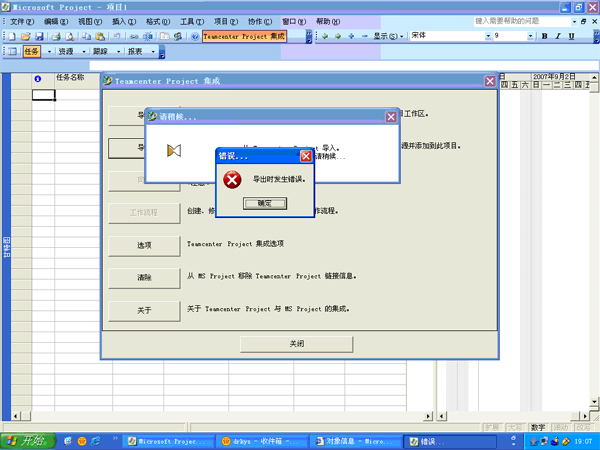
Task: Expand the font size 9 dropdown
Action: (530, 36)
